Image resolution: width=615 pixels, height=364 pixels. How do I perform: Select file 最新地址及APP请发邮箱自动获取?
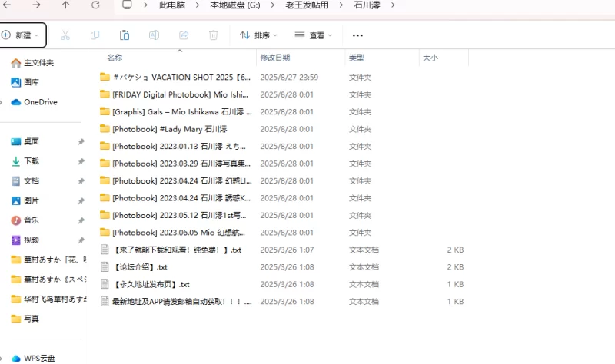(176, 301)
